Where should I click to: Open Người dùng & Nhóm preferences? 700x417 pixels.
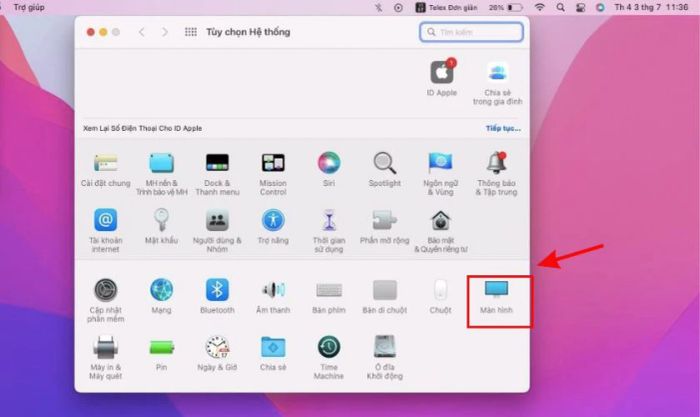click(217, 231)
